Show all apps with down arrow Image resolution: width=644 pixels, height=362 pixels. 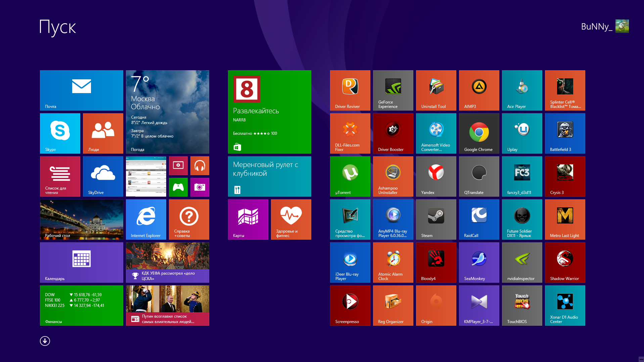coord(45,341)
